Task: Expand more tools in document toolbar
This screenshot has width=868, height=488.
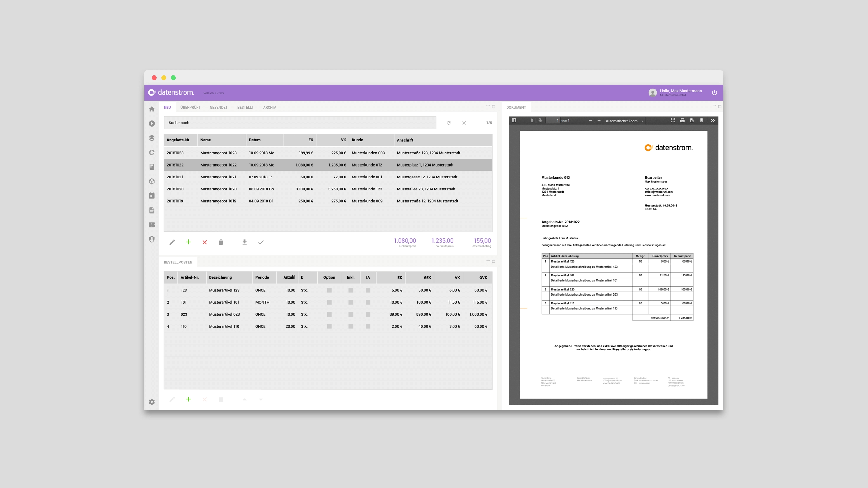Action: [x=713, y=121]
